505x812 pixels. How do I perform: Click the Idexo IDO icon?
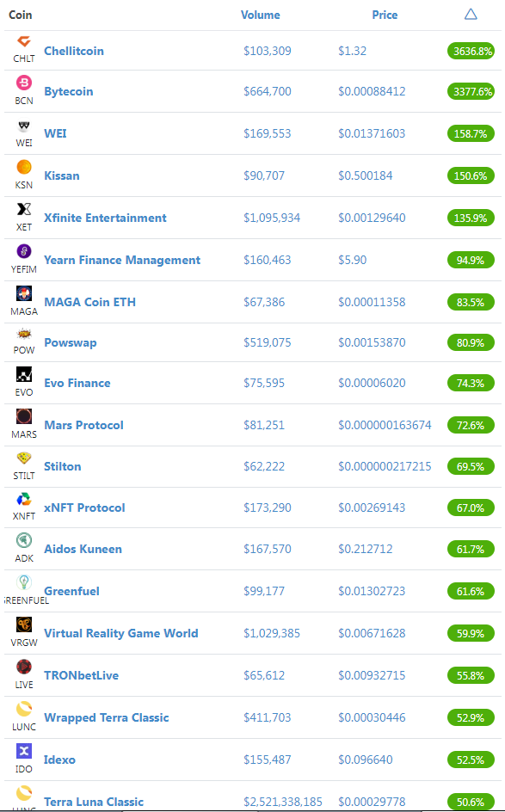coord(24,751)
